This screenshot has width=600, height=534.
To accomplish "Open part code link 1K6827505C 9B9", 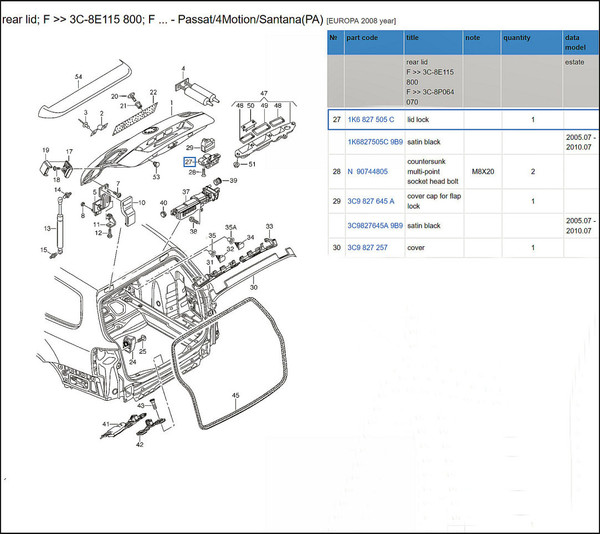I will click(374, 142).
